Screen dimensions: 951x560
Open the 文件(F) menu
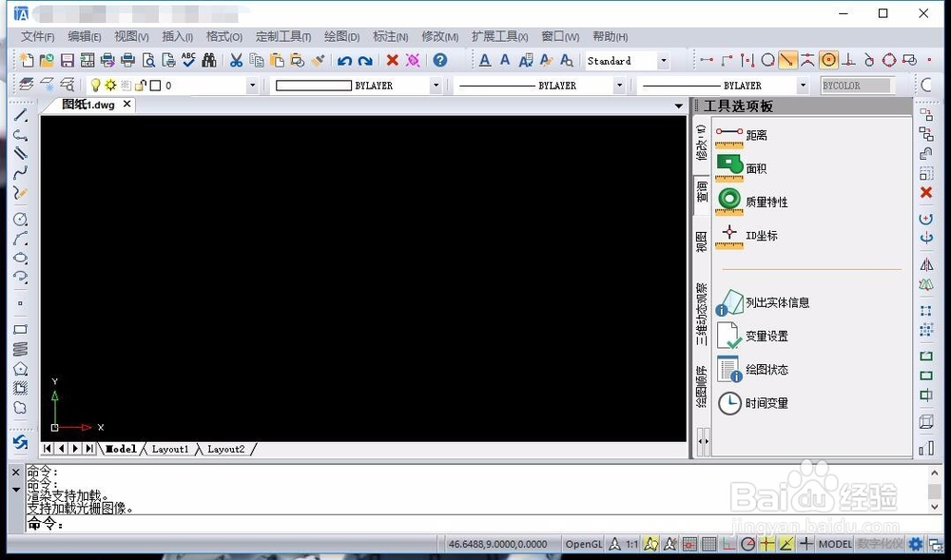coord(38,36)
